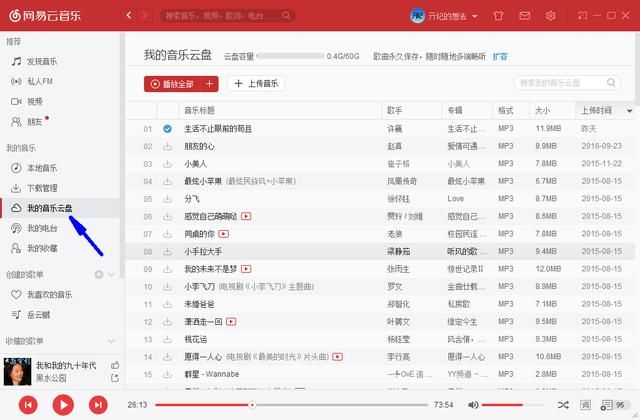Click the plus icon to create playlist
Image resolution: width=640 pixels, height=420 pixels.
pyautogui.click(x=99, y=274)
